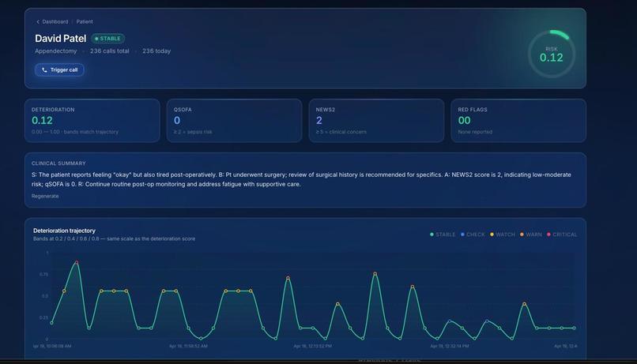Screen dimensions: 637x364
Task: Toggle the CRITICAL legend label
Action: pyautogui.click(x=565, y=235)
